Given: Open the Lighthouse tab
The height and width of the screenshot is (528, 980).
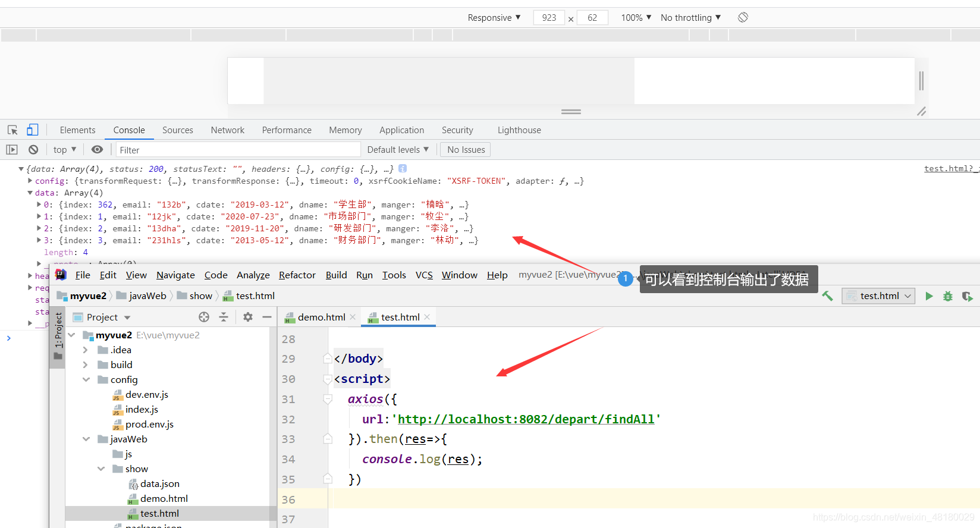Looking at the screenshot, I should pos(519,130).
